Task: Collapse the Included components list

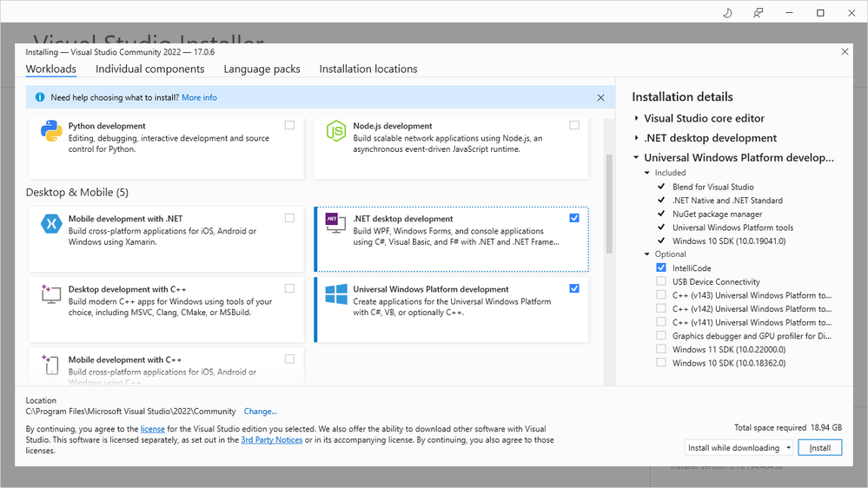Action: (x=647, y=173)
